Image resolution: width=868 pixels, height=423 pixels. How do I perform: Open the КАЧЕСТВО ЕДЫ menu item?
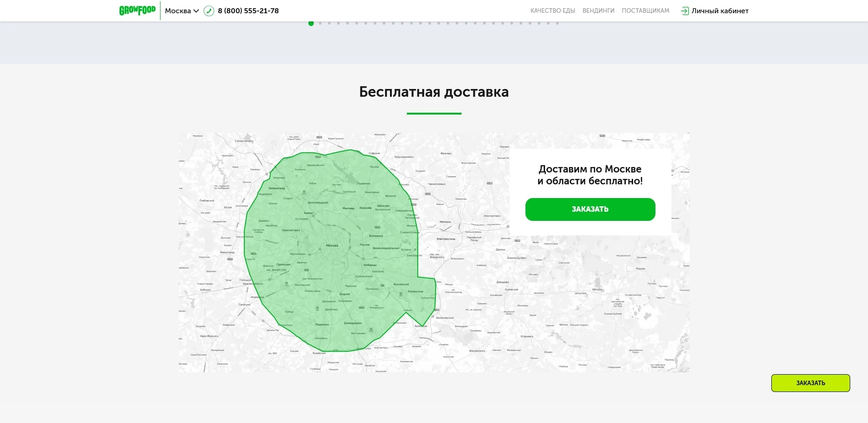coord(552,11)
